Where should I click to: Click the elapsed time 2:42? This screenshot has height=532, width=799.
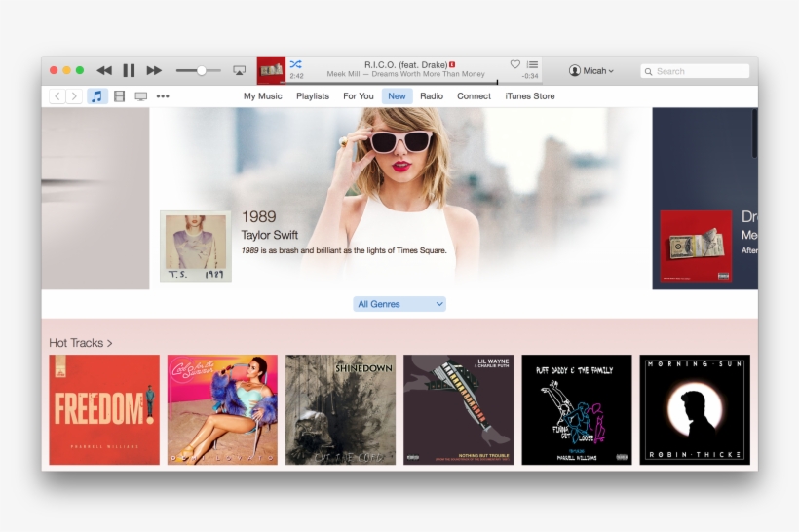[x=296, y=76]
